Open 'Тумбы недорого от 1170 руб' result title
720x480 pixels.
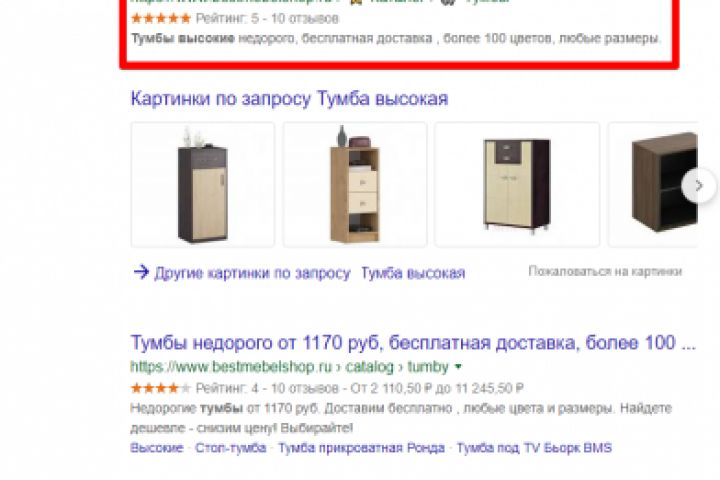coord(413,343)
